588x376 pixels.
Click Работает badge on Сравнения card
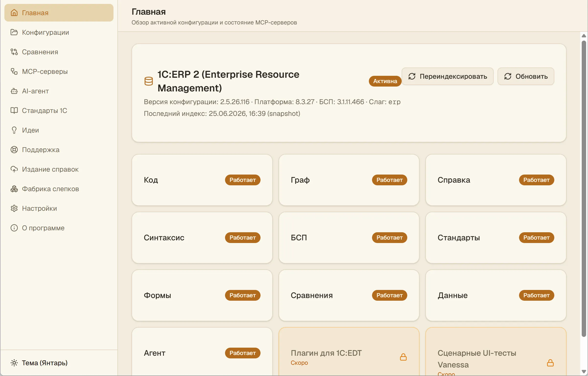click(389, 295)
